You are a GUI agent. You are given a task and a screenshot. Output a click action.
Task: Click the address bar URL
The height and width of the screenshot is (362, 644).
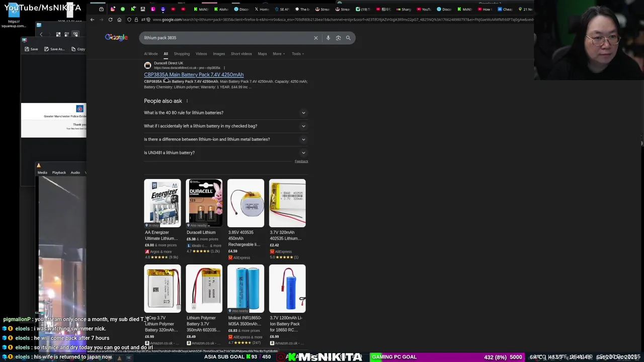tap(342, 20)
